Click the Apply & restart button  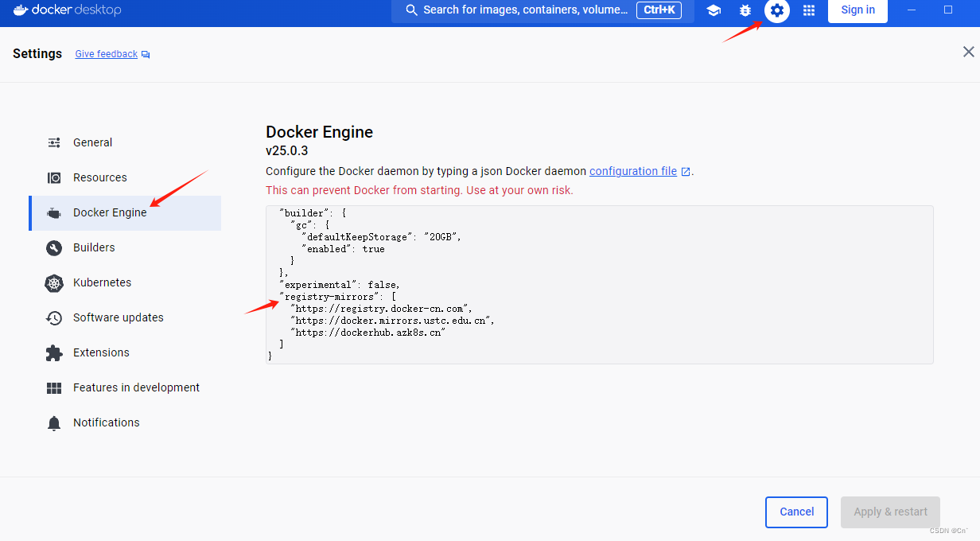890,512
